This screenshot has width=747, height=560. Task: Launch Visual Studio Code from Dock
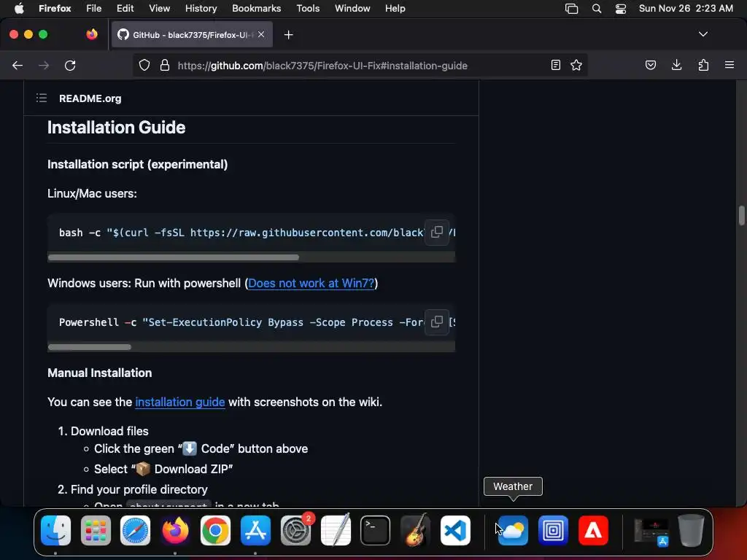pos(455,531)
